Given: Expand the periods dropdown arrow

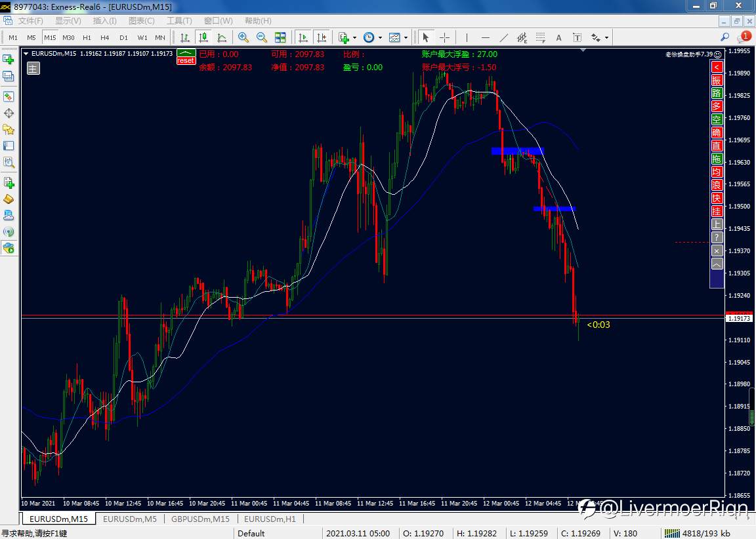Looking at the screenshot, I should coord(381,37).
